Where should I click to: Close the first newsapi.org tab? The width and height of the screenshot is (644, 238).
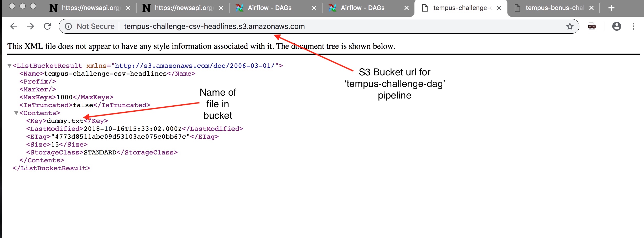click(x=128, y=8)
